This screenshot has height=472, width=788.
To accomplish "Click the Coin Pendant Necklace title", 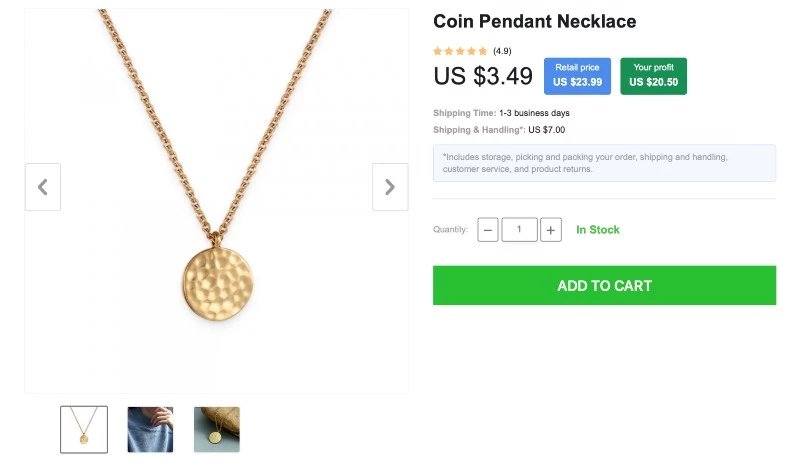I will point(535,22).
